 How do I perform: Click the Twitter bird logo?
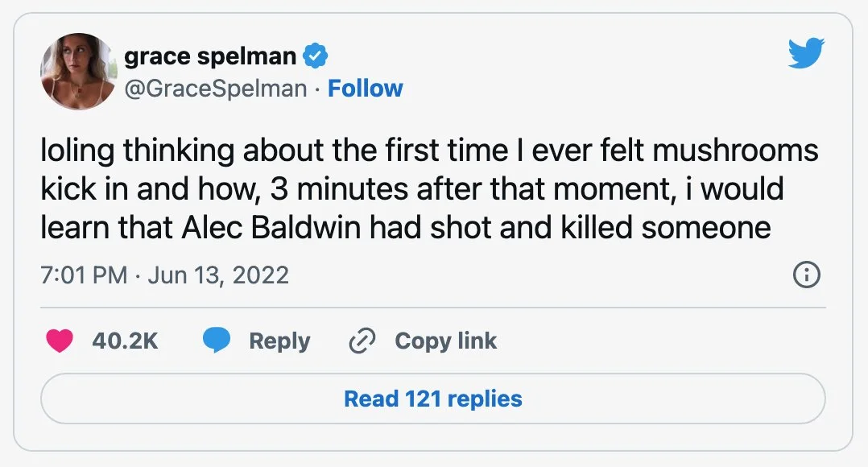click(807, 54)
